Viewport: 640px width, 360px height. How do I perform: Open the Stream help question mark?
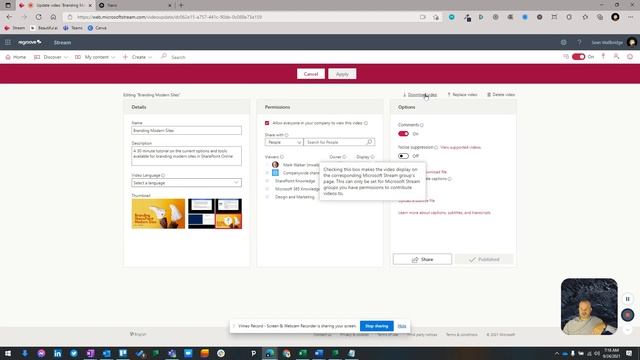click(579, 42)
